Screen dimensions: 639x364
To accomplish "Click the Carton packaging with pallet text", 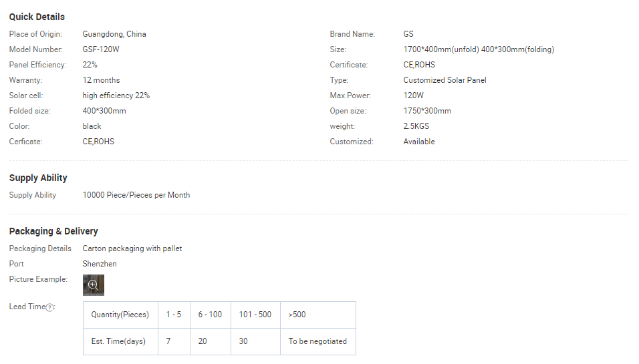I will (x=132, y=248).
